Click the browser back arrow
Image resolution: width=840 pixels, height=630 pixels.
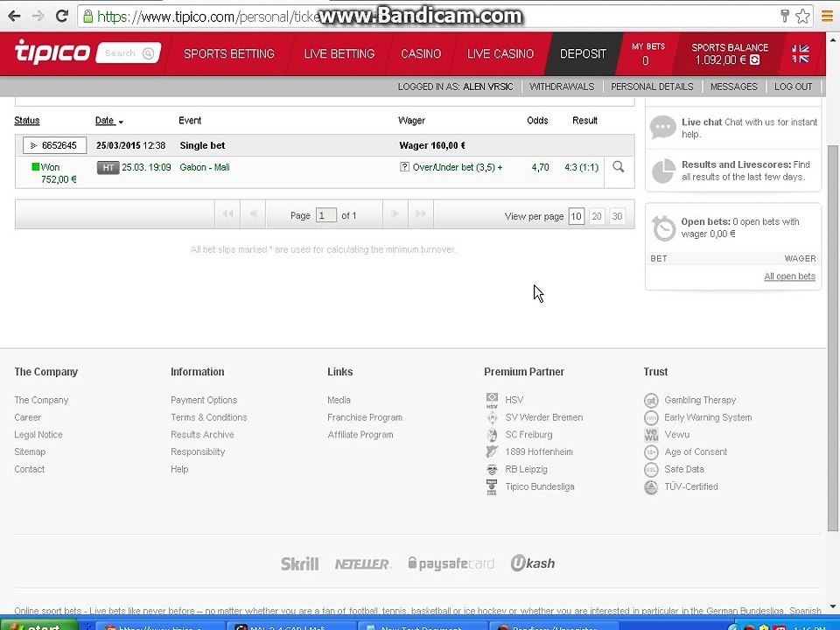15,16
